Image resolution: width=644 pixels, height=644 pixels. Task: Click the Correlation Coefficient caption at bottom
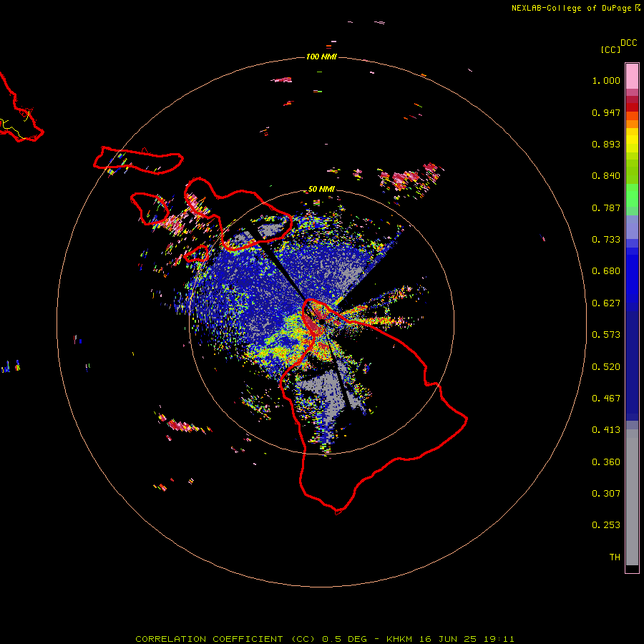pyautogui.click(x=324, y=639)
